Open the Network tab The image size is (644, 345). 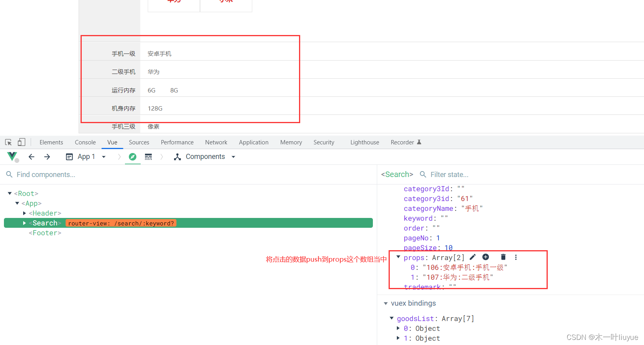tap(216, 142)
